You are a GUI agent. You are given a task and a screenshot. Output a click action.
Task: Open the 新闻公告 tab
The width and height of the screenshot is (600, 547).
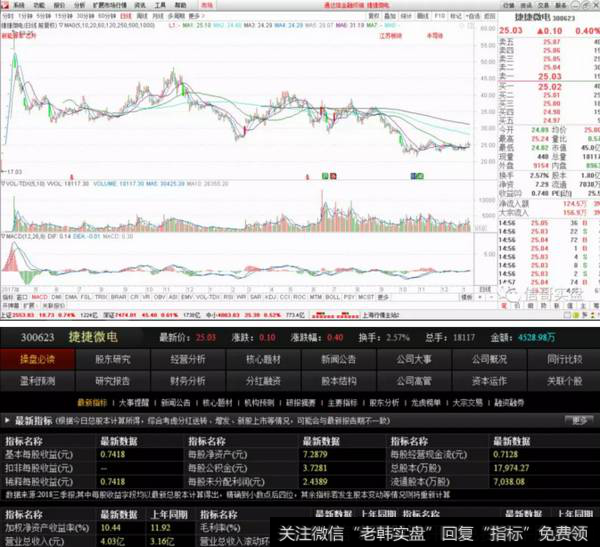point(339,359)
